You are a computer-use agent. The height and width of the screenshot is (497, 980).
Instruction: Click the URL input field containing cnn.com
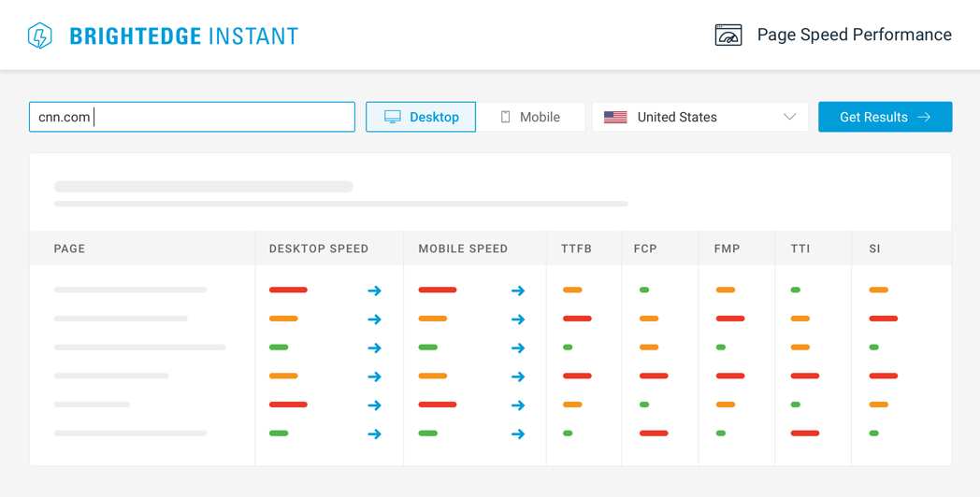[192, 117]
